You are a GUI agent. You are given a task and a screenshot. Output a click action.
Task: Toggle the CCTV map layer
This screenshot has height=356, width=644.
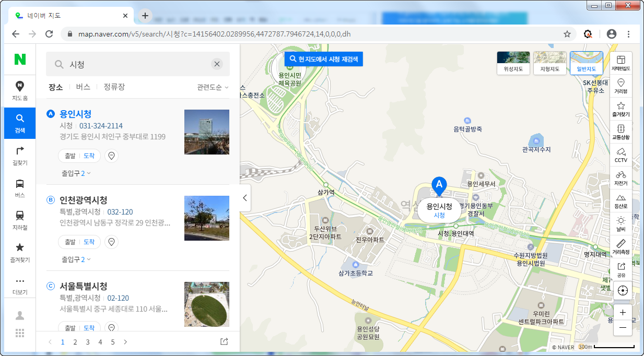[621, 155]
